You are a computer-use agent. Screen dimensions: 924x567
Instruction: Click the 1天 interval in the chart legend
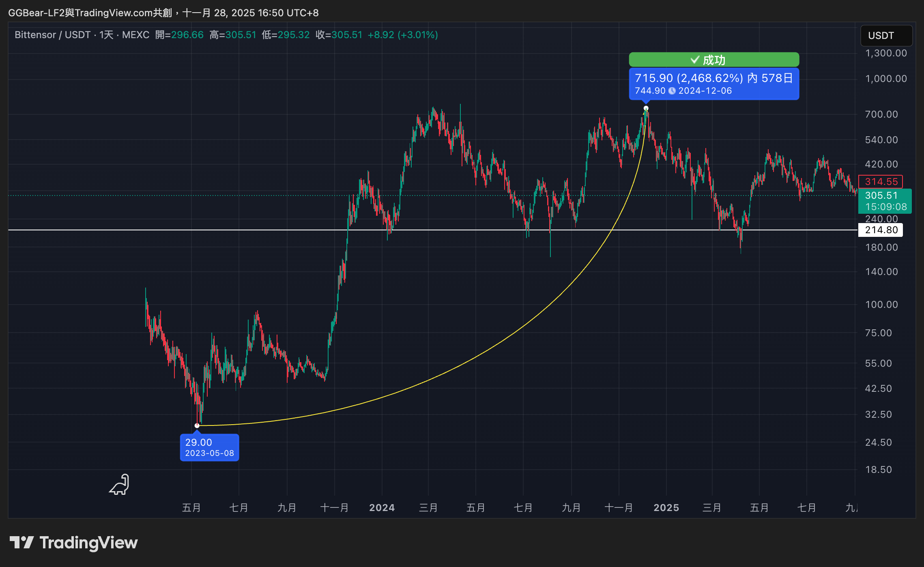(x=106, y=35)
